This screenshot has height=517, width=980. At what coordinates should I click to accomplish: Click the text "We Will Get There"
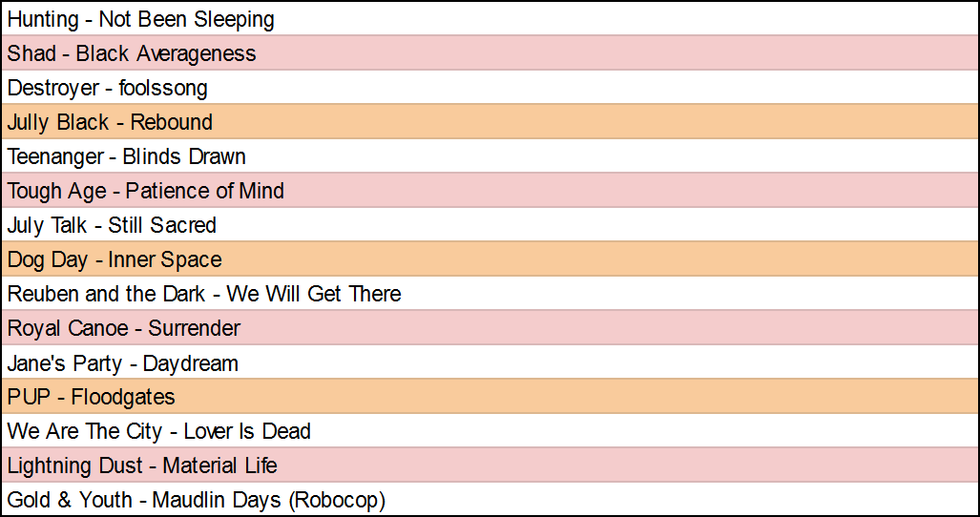click(314, 294)
